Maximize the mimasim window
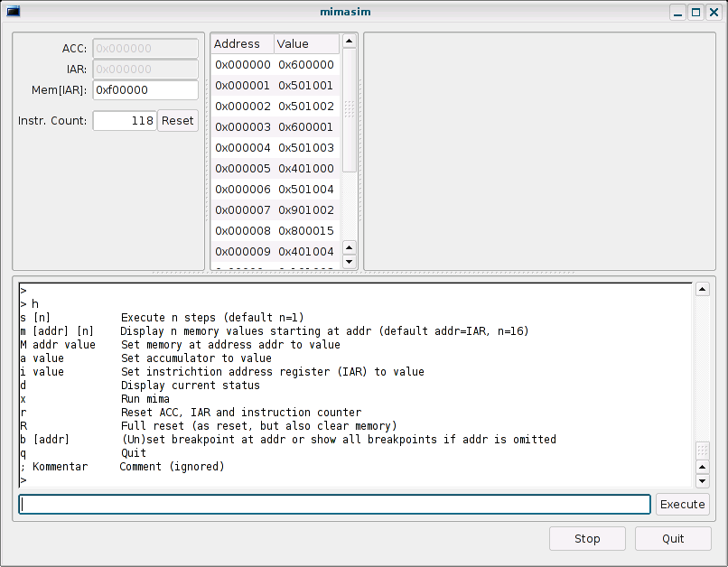 coord(695,12)
